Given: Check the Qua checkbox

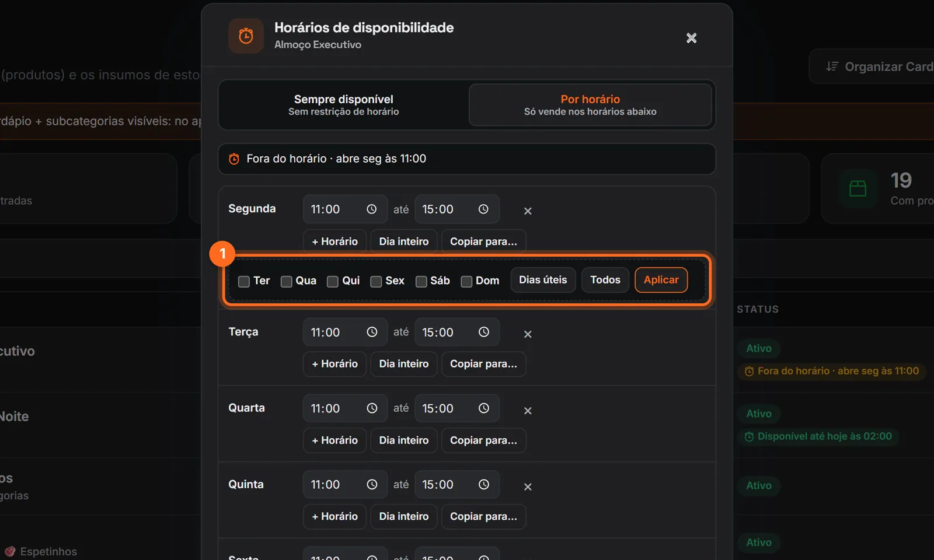Looking at the screenshot, I should [286, 281].
